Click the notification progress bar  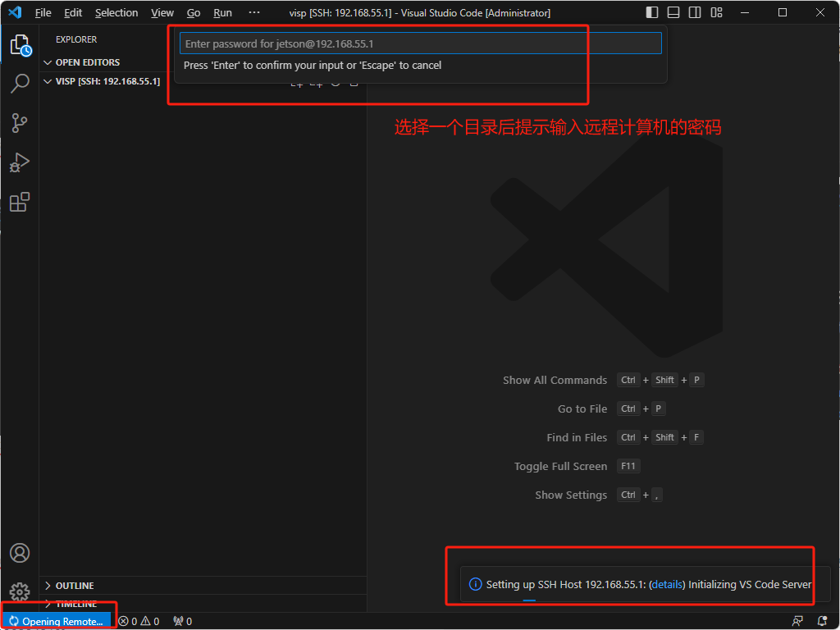click(529, 600)
